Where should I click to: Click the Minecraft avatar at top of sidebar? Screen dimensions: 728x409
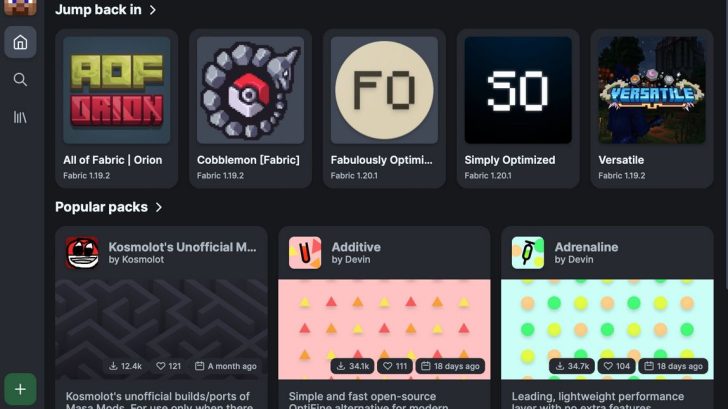pos(20,7)
